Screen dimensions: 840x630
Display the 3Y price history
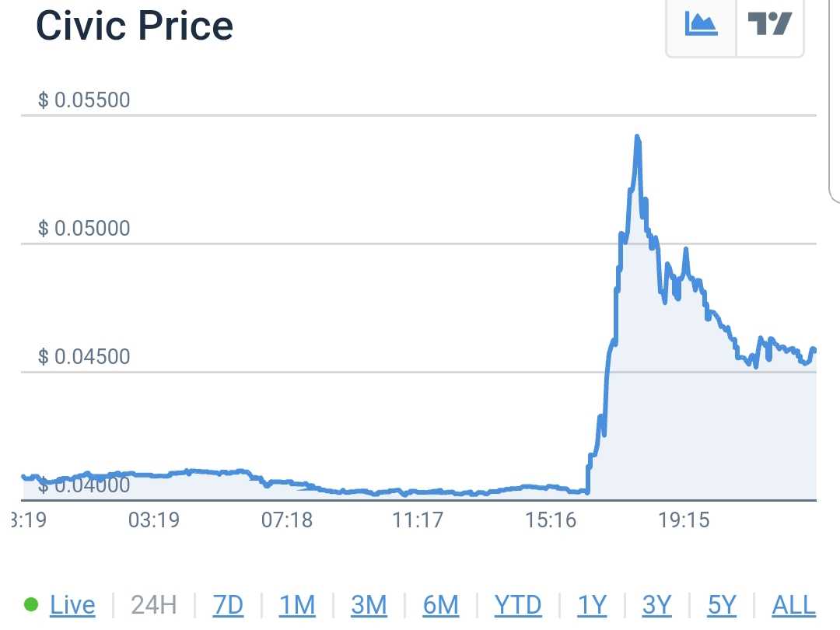656,604
